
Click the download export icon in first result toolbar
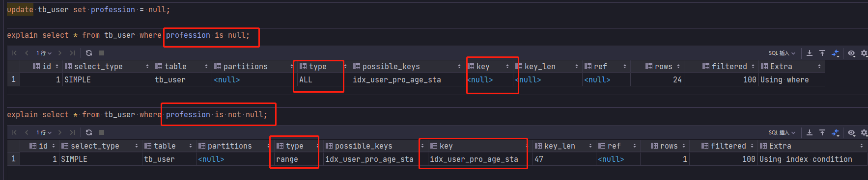(810, 53)
